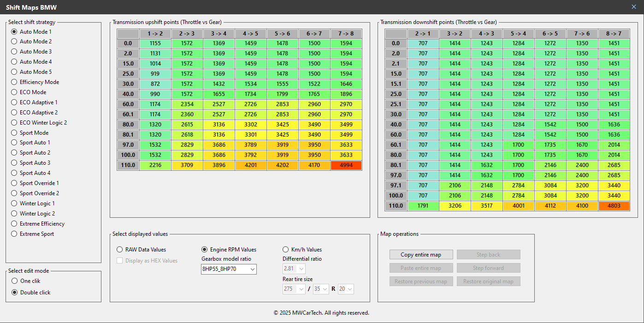Click the 1 -> 2 upshift column header
Image resolution: width=644 pixels, height=323 pixels.
pos(155,33)
